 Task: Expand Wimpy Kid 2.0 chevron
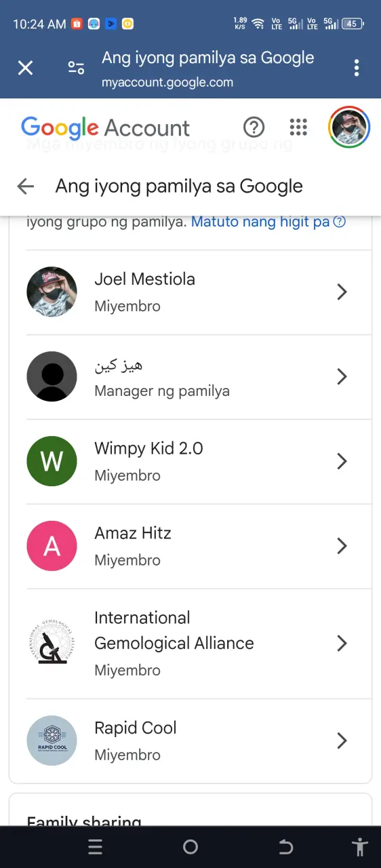coord(342,462)
